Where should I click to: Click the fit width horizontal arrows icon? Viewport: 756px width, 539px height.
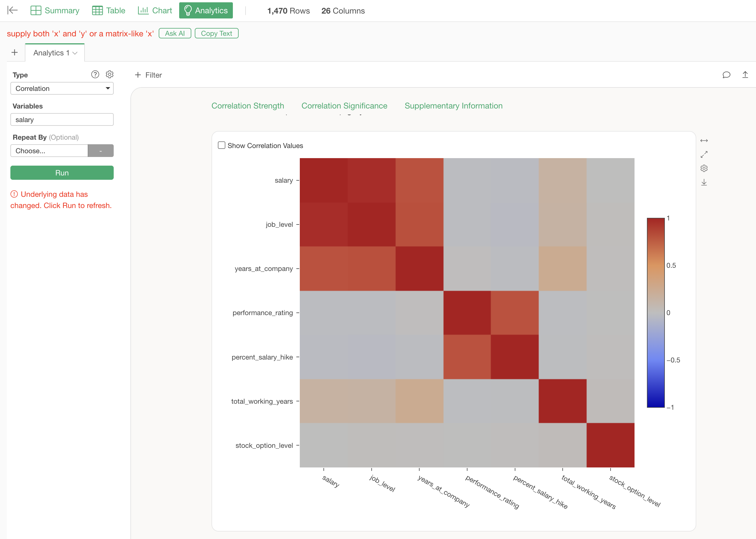pos(704,141)
